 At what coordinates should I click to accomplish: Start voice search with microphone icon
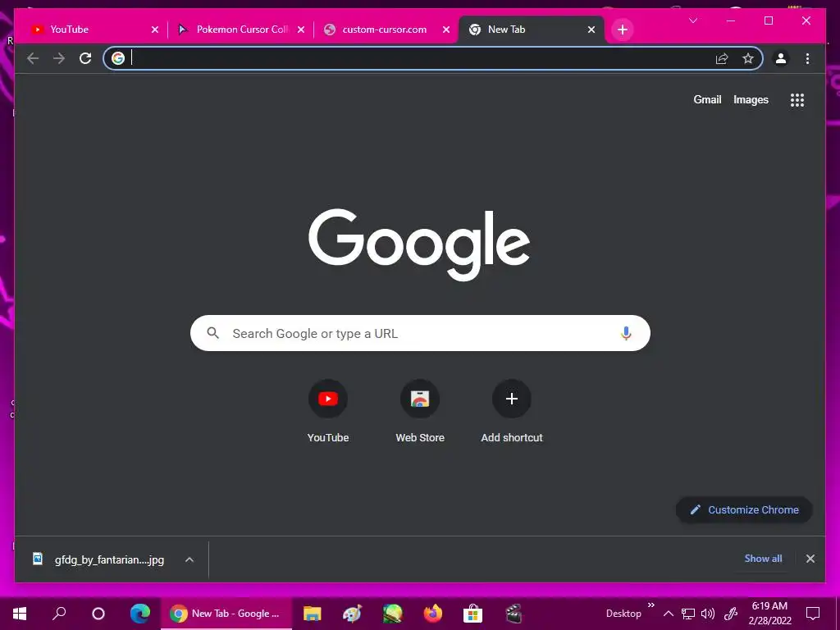tap(626, 333)
